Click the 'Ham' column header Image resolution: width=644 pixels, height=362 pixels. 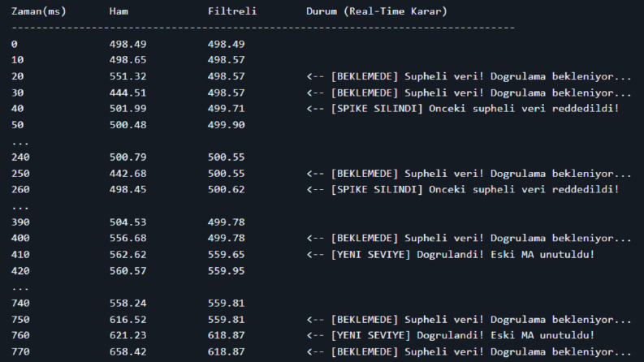pos(119,11)
